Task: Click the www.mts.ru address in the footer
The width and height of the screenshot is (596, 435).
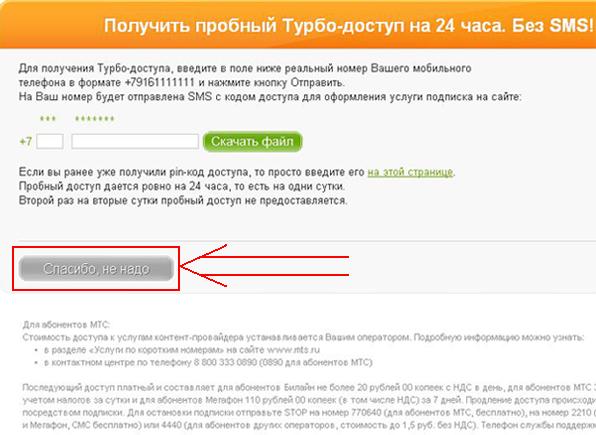Action: tap(293, 349)
